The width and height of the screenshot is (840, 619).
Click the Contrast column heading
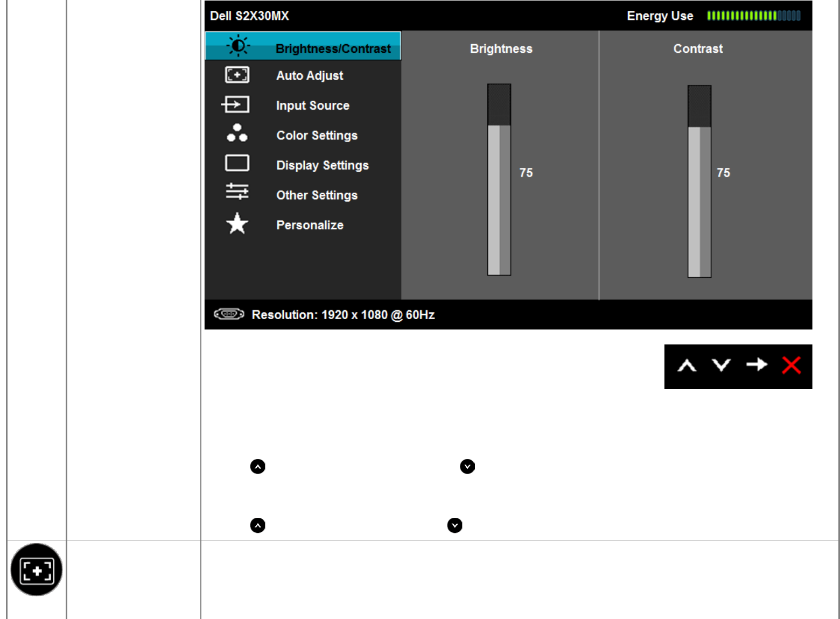coord(698,49)
